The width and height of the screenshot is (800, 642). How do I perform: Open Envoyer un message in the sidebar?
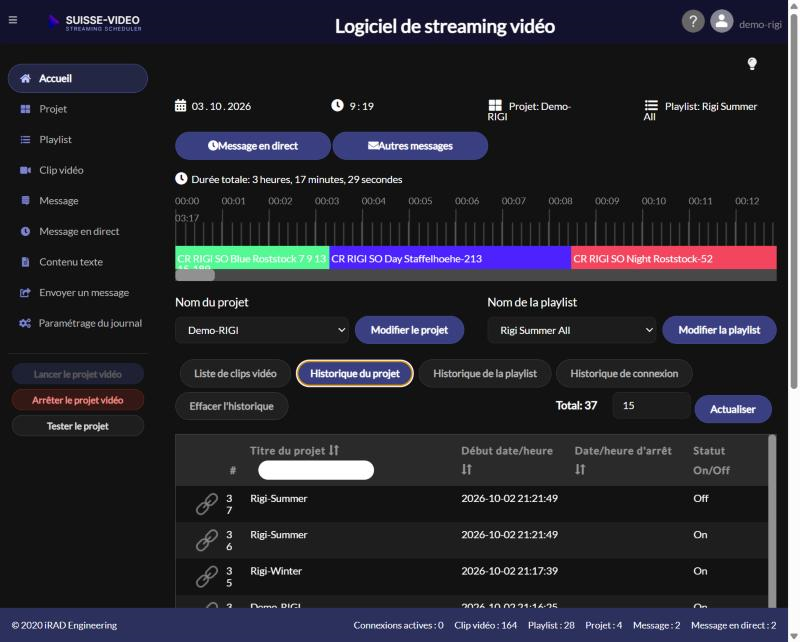78,292
